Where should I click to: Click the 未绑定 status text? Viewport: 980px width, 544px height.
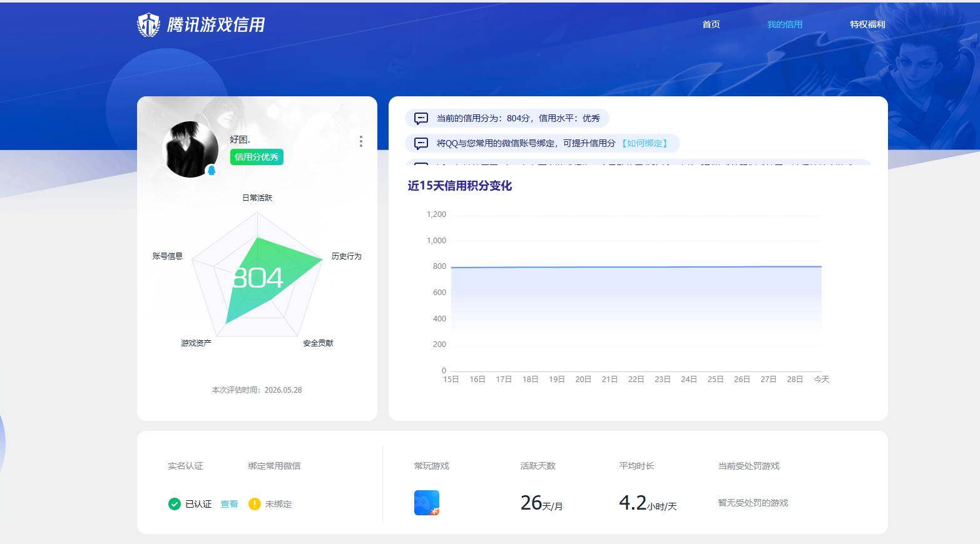tap(278, 504)
